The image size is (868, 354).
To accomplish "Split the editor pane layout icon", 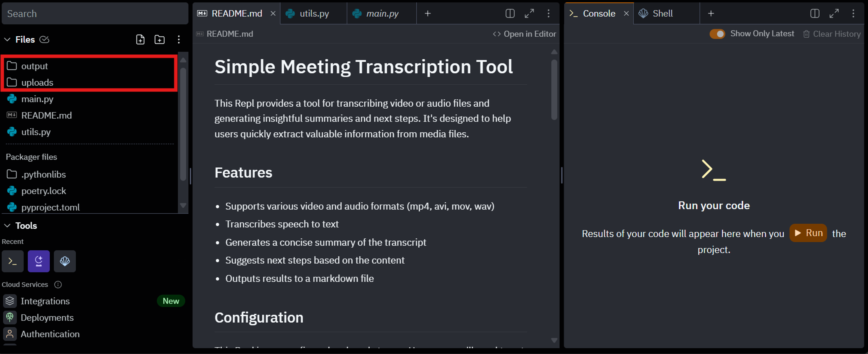I will coord(510,14).
